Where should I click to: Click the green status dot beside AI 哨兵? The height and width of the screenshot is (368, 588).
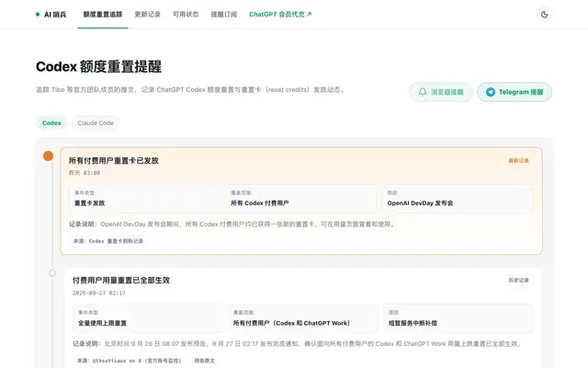pyautogui.click(x=38, y=15)
